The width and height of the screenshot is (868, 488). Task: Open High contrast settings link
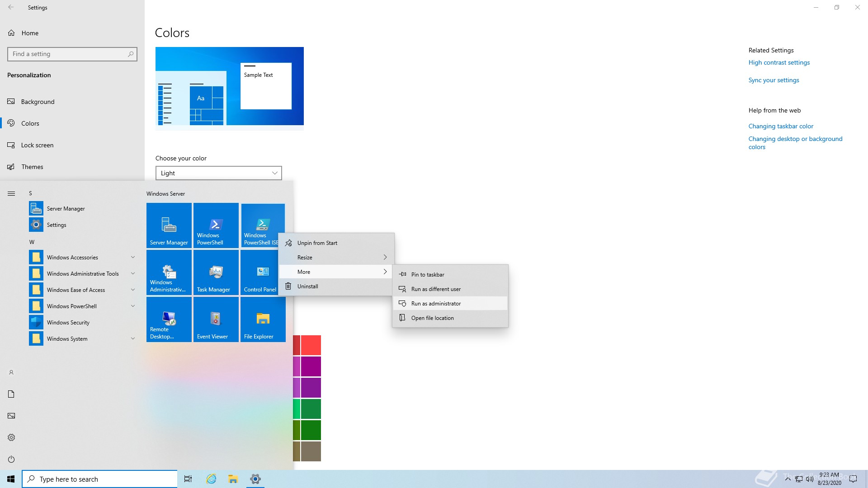(x=779, y=62)
